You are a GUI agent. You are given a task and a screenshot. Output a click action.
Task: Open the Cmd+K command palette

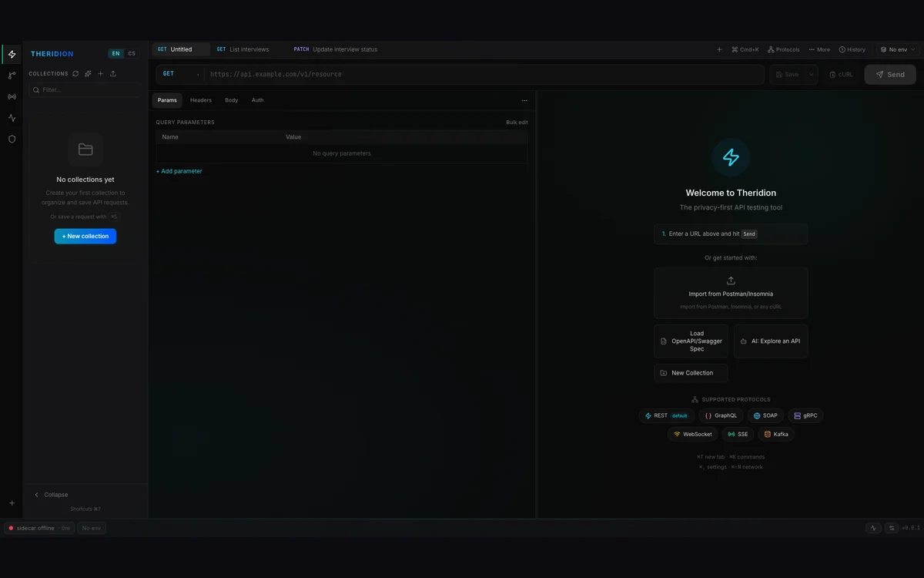click(745, 49)
